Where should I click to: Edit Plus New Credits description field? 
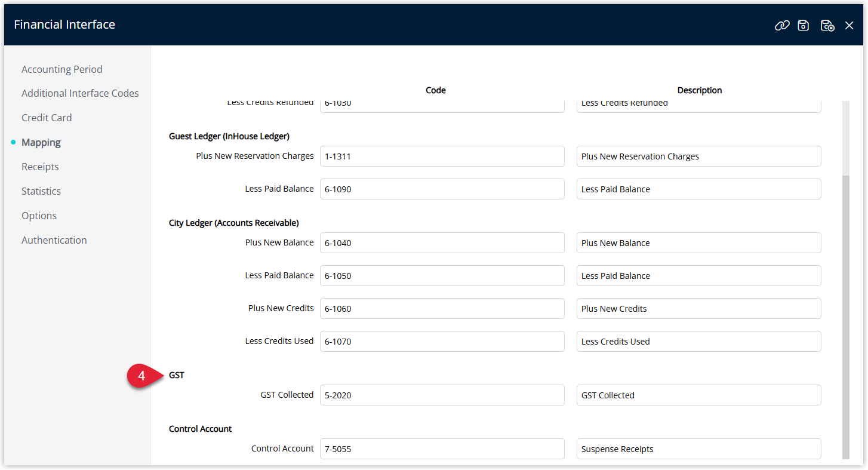pyautogui.click(x=698, y=309)
